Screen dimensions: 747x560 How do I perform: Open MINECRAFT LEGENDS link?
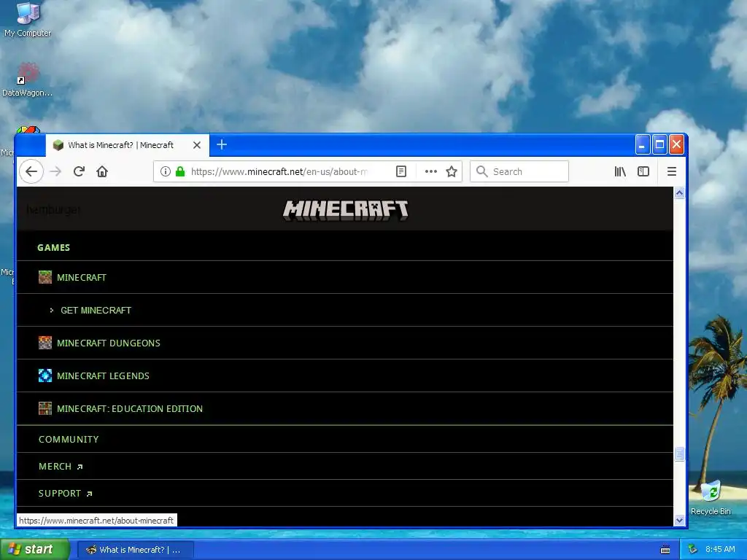103,376
